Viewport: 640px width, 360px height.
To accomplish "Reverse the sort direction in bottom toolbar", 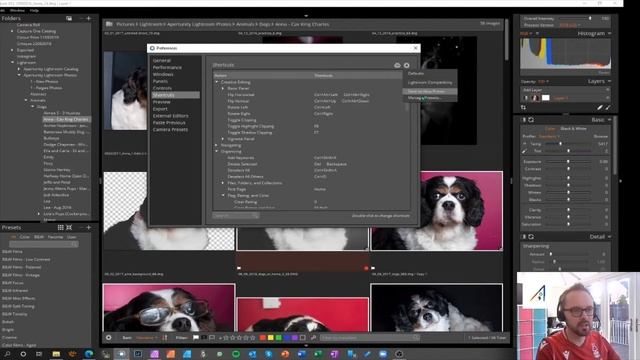I will point(164,338).
